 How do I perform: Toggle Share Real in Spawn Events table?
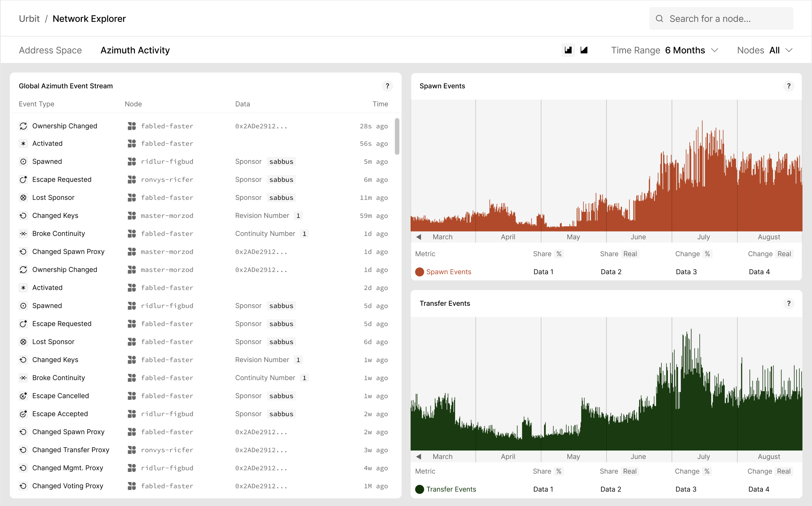tap(630, 254)
